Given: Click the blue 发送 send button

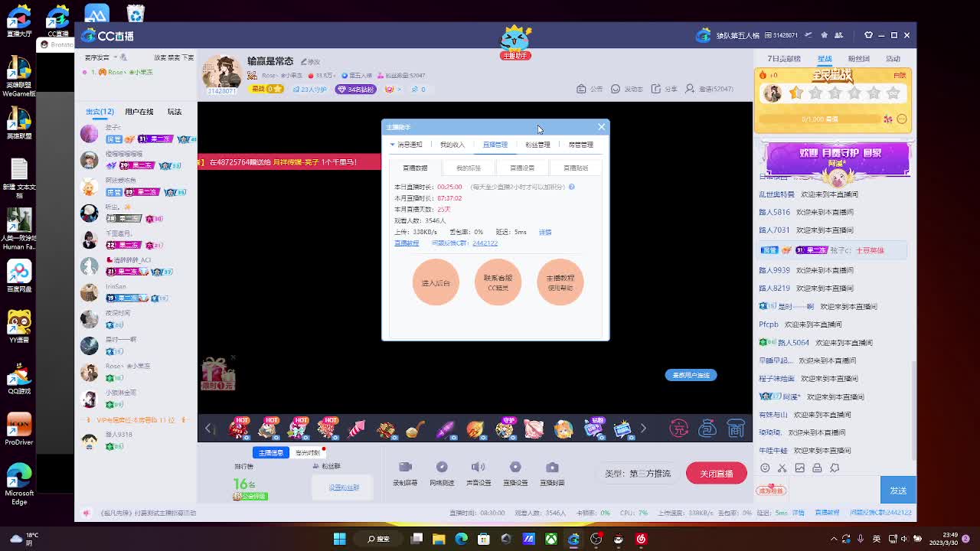Looking at the screenshot, I should click(898, 490).
